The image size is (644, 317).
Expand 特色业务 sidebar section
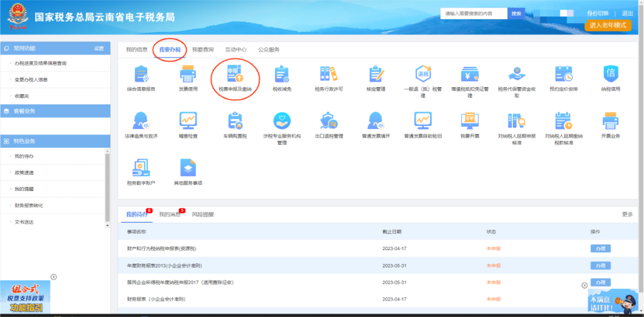[55, 141]
